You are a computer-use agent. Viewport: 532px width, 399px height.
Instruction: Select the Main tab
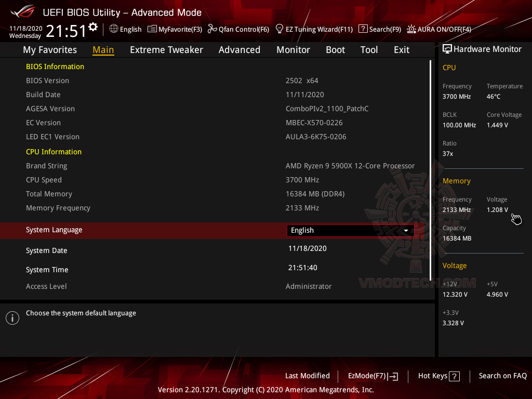[x=103, y=50]
